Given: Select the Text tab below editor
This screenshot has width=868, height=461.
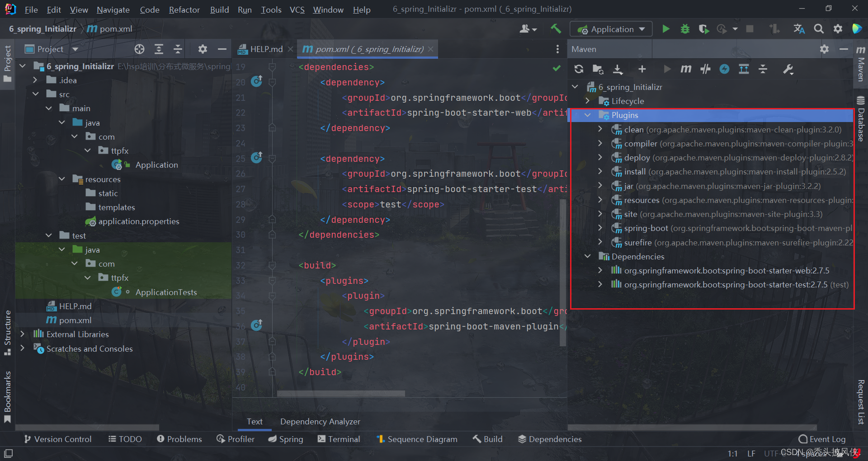Looking at the screenshot, I should 255,421.
